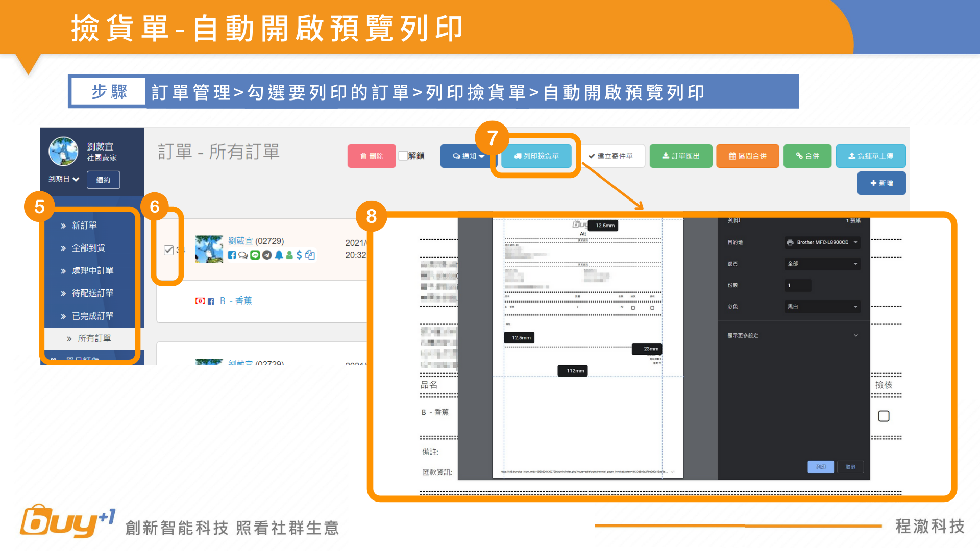Check the 撿核 verification checkbox

(x=884, y=416)
